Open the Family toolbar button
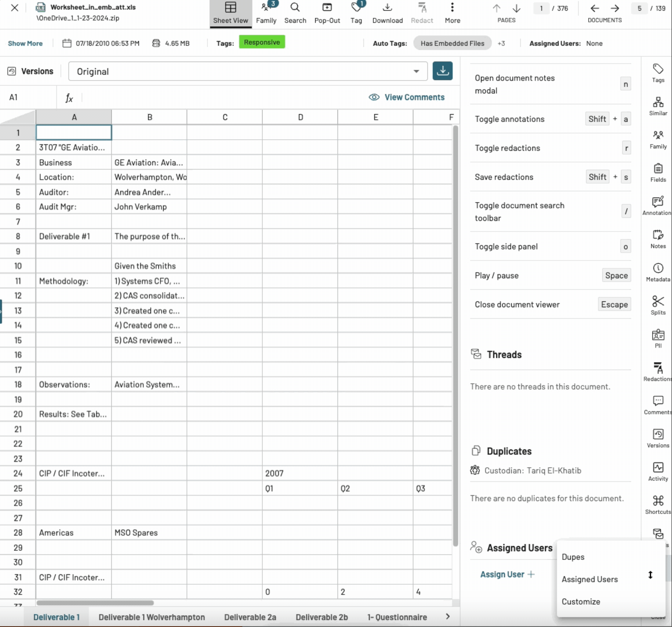672x627 pixels. [x=266, y=13]
